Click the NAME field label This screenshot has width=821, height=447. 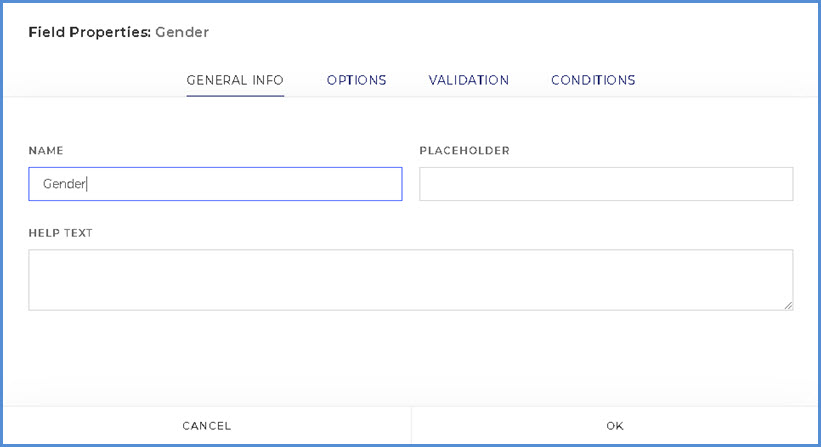tap(46, 151)
